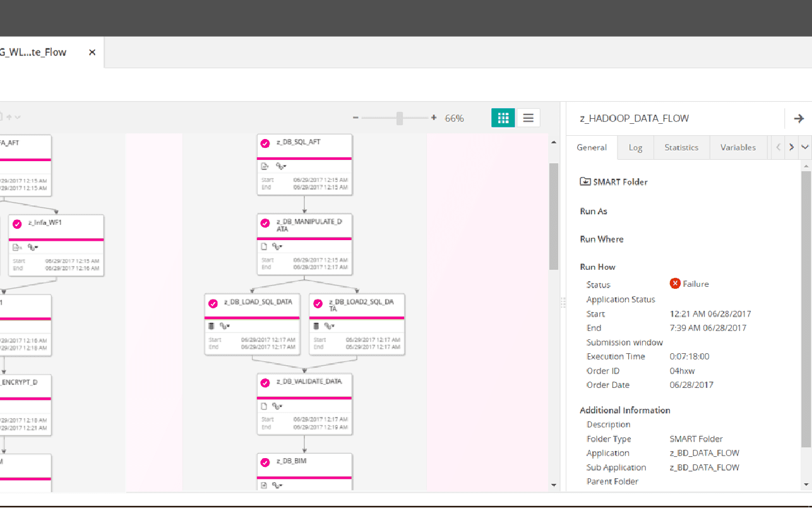Switch to list view
Image resolution: width=812 pixels, height=508 pixels.
(528, 118)
